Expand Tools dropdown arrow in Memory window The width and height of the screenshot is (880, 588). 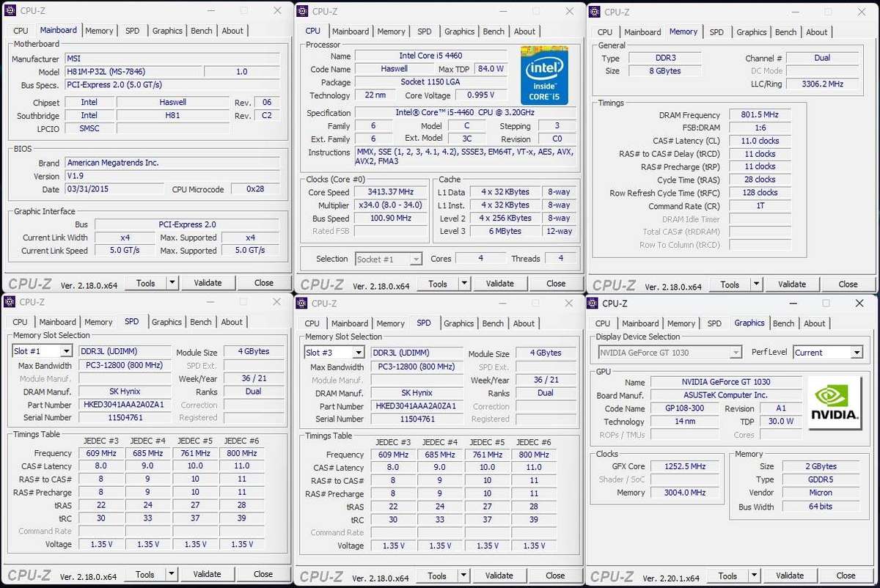tap(756, 284)
